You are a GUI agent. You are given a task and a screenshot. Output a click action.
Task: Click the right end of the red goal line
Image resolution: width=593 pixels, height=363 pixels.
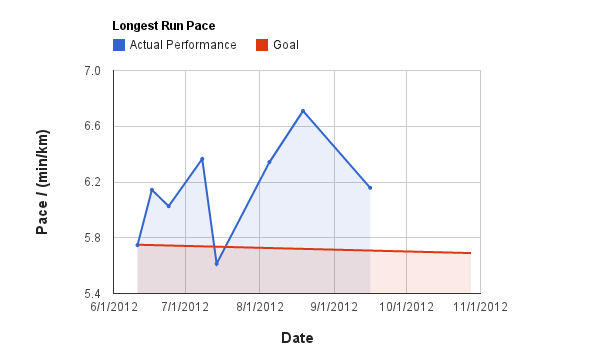coord(470,253)
